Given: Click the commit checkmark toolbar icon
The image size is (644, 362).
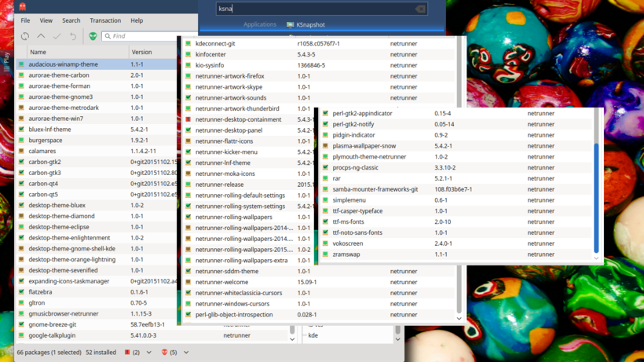Looking at the screenshot, I should 57,36.
